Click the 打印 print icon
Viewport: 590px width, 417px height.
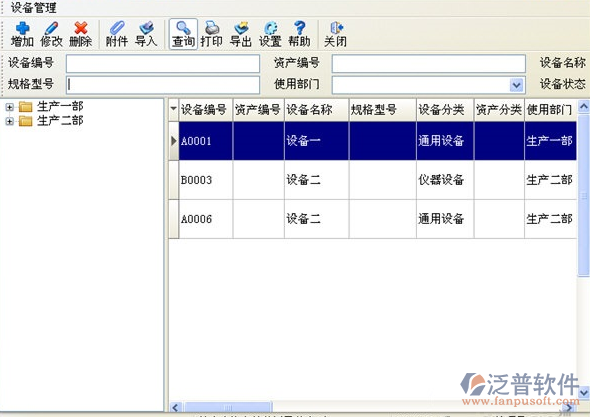coord(212,28)
